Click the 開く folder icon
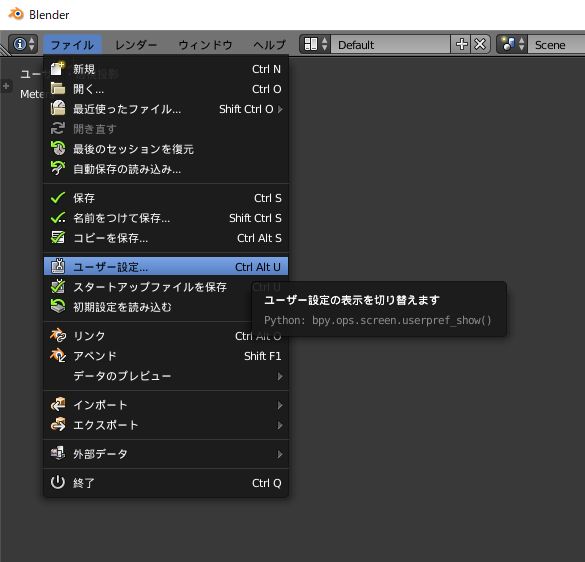The width and height of the screenshot is (585, 562). tap(58, 88)
